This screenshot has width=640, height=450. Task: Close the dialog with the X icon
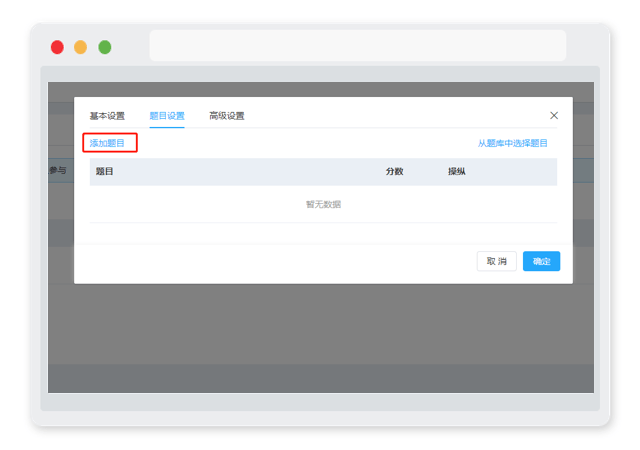click(553, 116)
